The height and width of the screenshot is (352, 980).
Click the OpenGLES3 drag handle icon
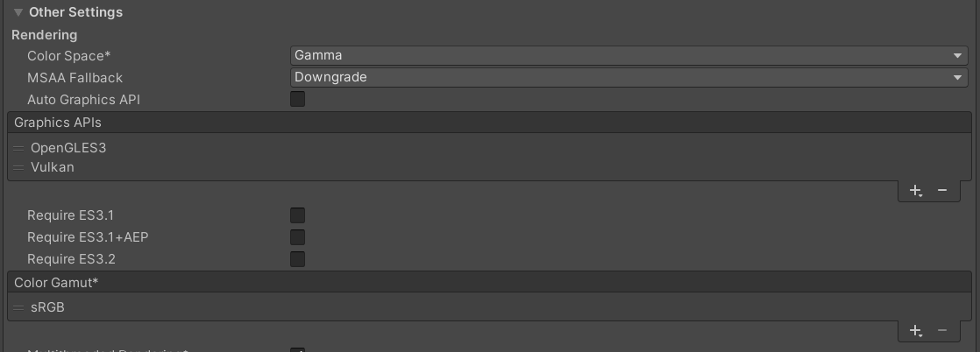pyautogui.click(x=19, y=148)
